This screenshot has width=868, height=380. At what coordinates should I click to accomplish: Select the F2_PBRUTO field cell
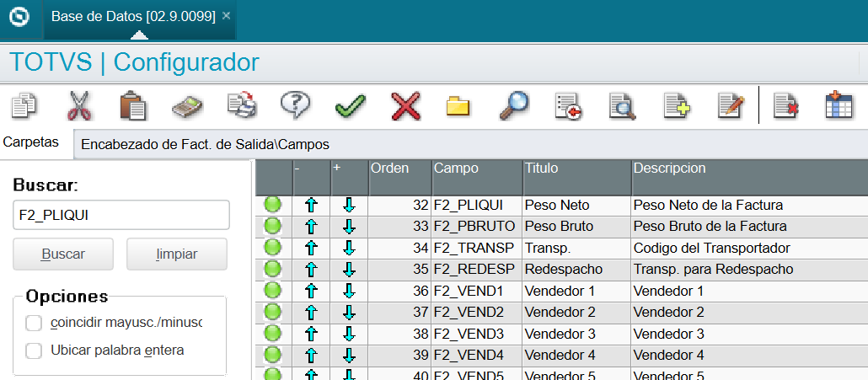[477, 227]
